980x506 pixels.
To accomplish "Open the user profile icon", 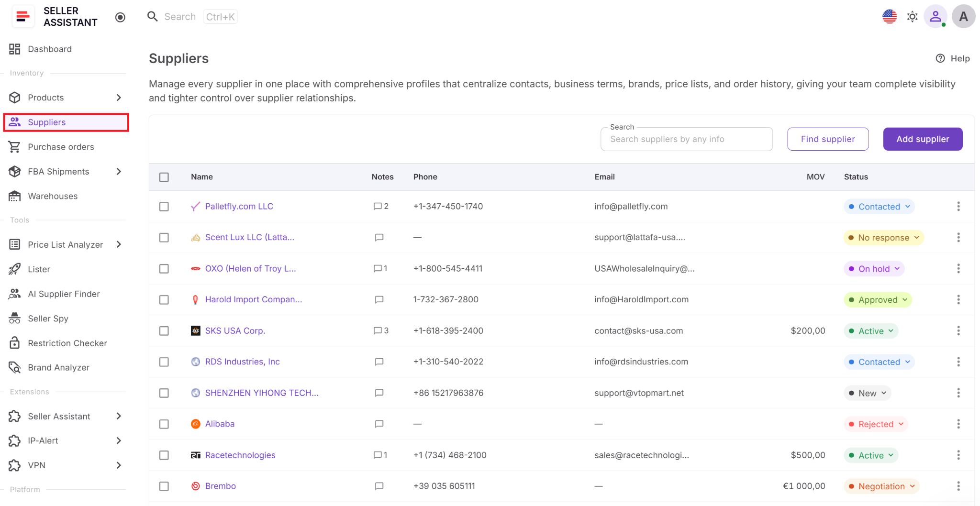I will click(x=935, y=17).
